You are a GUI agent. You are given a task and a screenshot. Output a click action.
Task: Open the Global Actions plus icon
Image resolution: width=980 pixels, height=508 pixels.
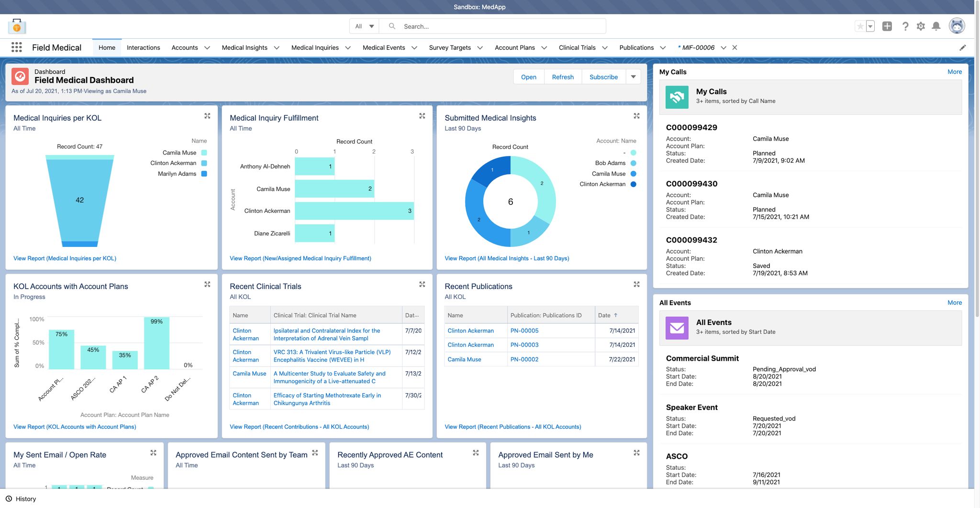pyautogui.click(x=887, y=26)
